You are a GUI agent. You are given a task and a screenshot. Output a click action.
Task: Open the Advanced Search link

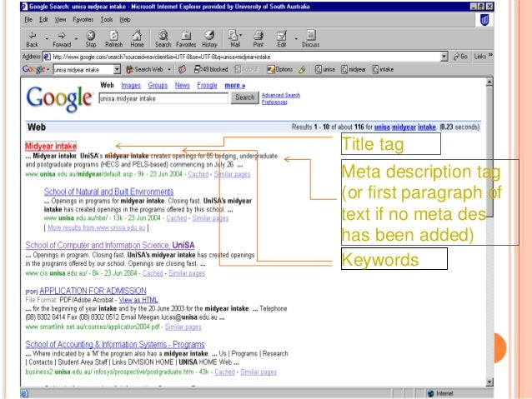(x=280, y=95)
